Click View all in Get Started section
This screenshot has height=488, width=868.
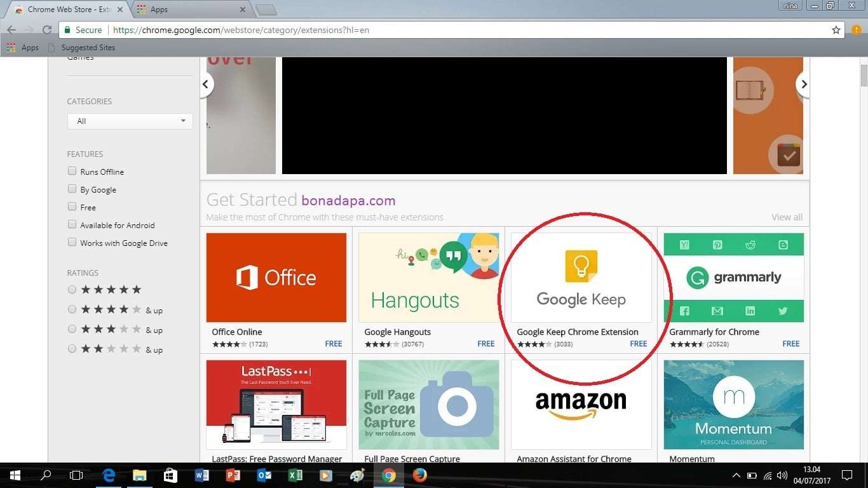[x=787, y=217]
